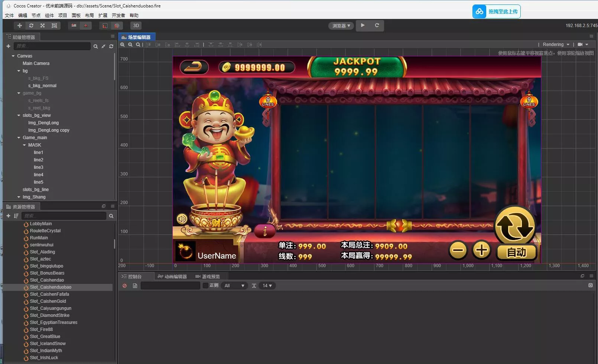Toggle 3D scene view mode

coord(136,26)
